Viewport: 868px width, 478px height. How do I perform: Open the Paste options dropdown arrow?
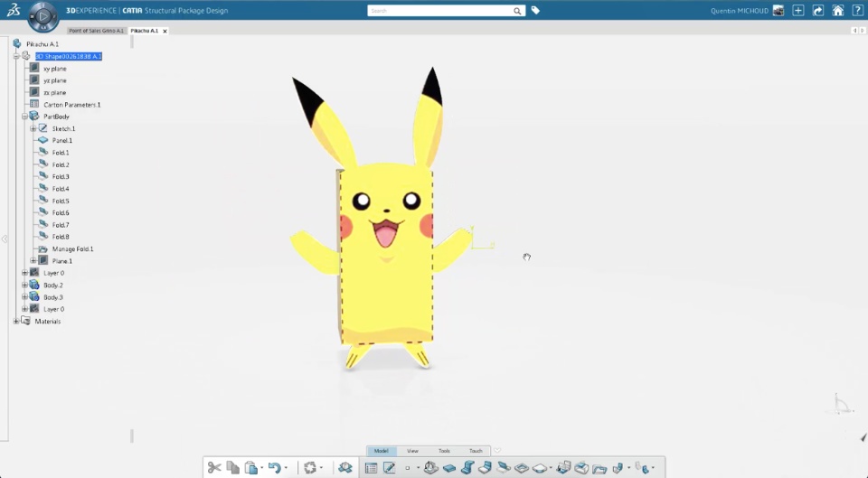coord(262,469)
